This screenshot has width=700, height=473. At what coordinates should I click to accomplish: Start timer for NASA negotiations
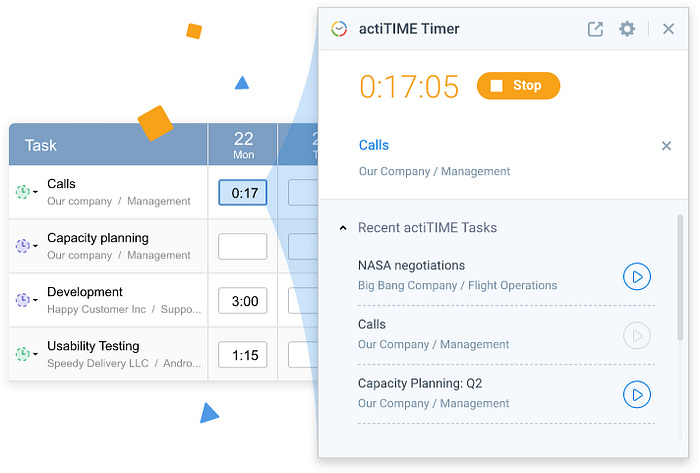click(x=637, y=277)
